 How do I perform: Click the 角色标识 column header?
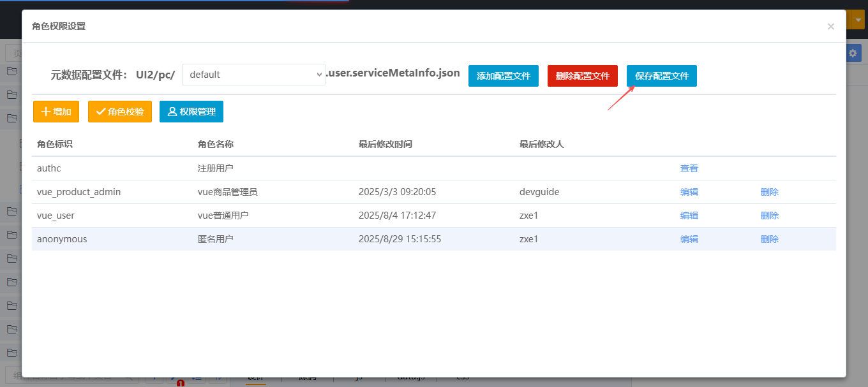point(55,144)
